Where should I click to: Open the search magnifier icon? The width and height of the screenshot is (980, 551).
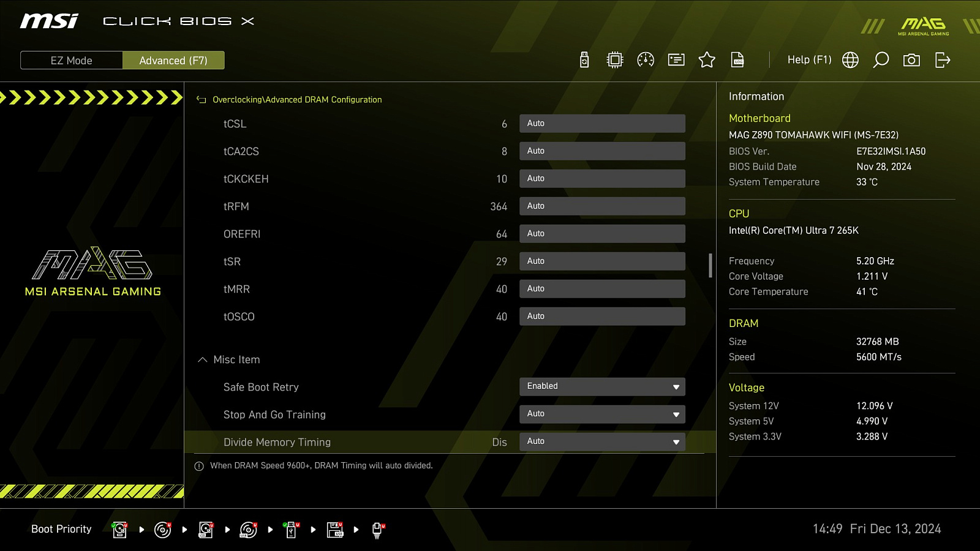[881, 60]
